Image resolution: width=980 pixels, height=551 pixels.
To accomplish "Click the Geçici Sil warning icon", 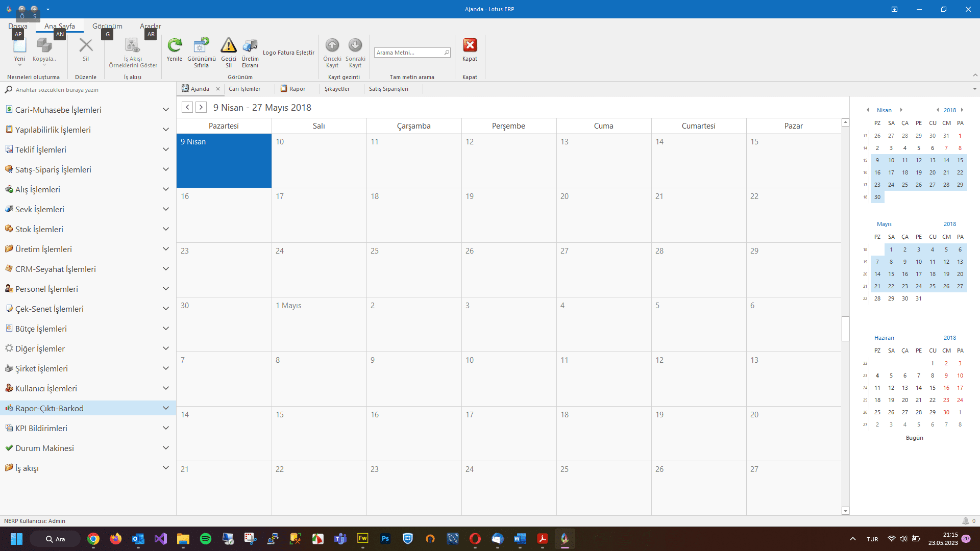I will [228, 46].
